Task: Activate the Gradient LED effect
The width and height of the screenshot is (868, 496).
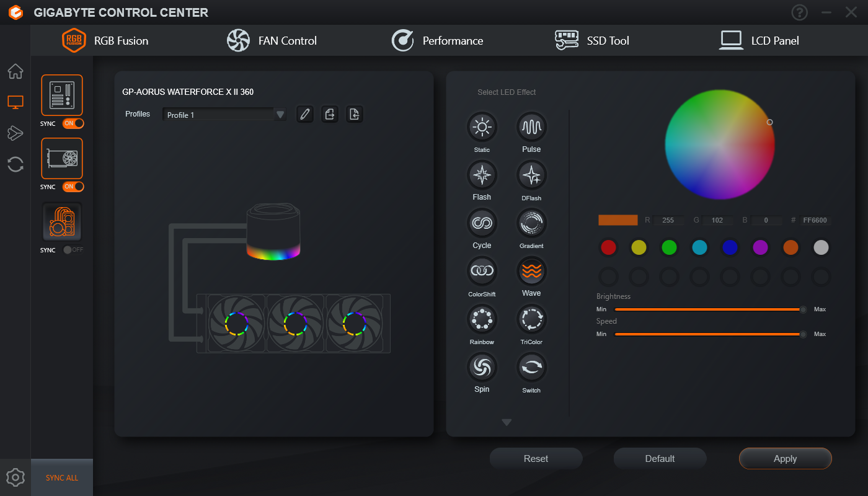Action: click(531, 223)
